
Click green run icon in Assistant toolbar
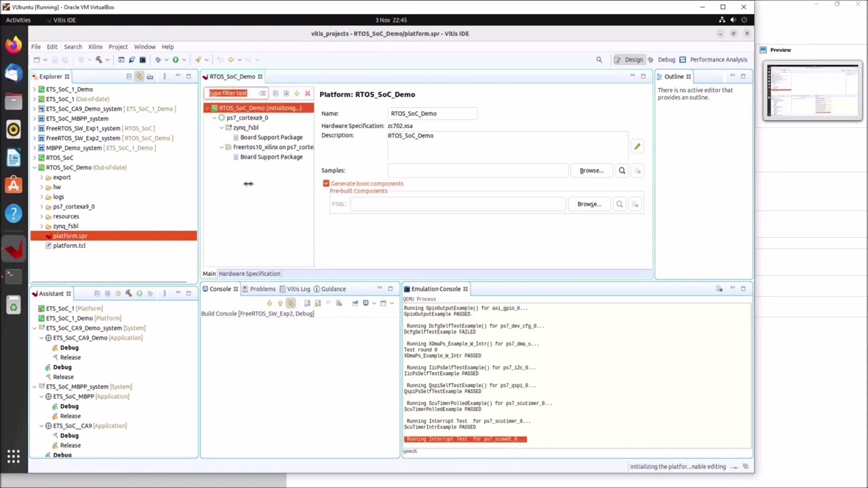click(x=139, y=293)
